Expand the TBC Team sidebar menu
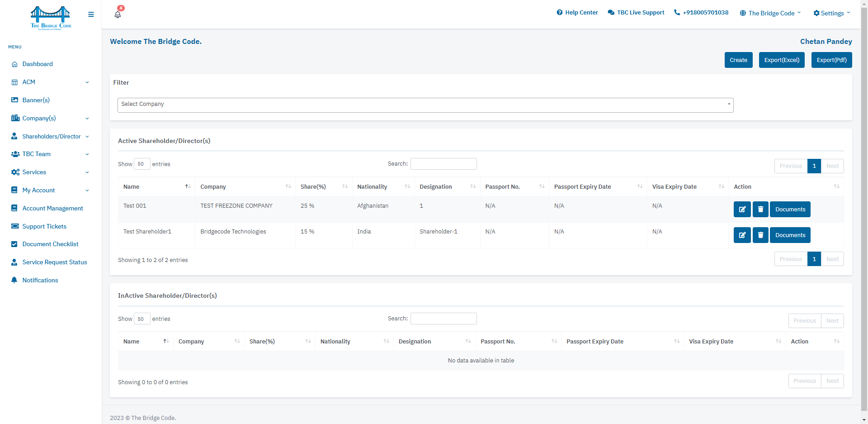Image resolution: width=868 pixels, height=424 pixels. 50,154
